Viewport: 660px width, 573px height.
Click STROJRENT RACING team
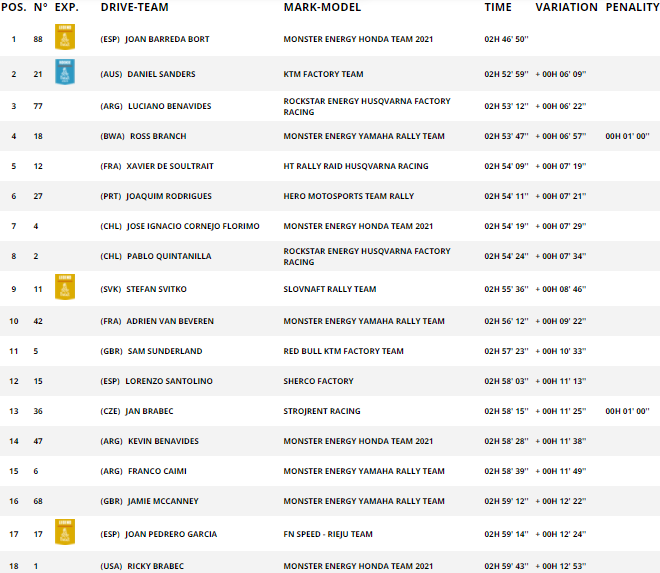tap(322, 411)
